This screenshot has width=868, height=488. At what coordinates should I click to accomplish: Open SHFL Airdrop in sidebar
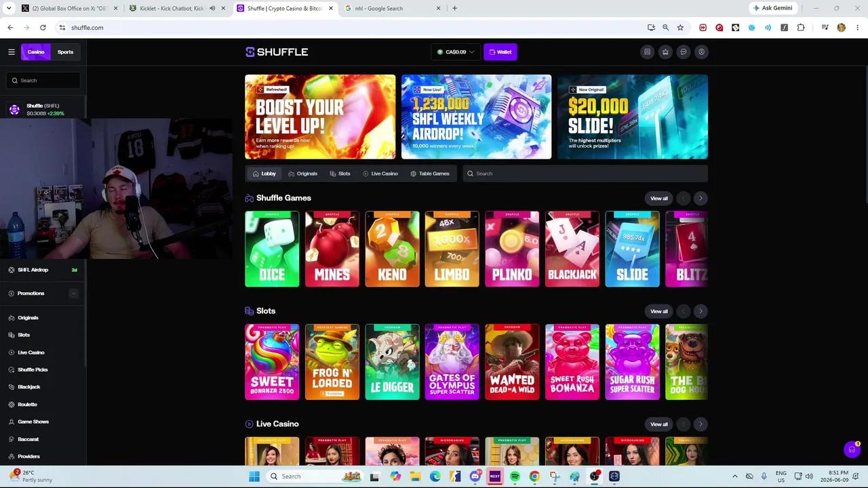[43, 270]
